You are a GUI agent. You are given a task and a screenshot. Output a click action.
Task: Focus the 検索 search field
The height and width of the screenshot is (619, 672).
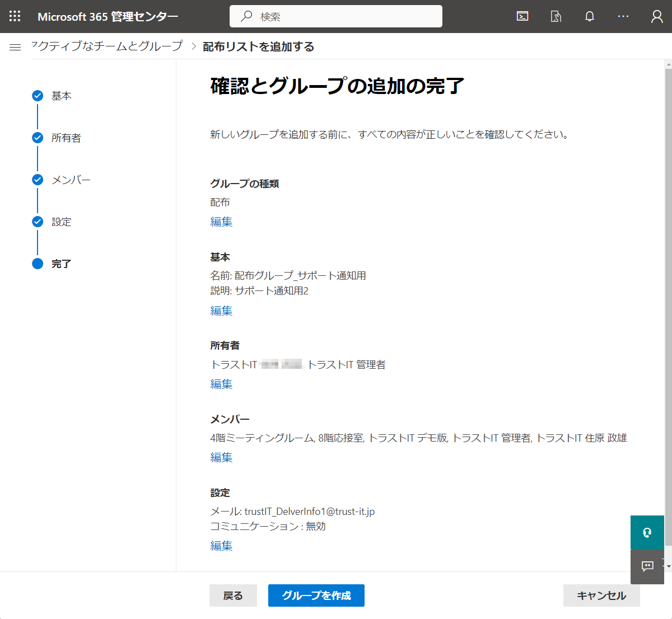click(336, 16)
